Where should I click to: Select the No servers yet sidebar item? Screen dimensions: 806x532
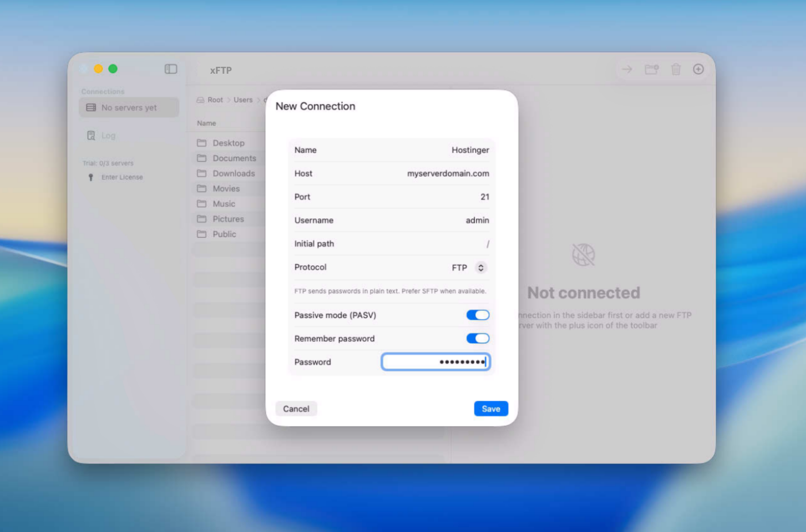(128, 108)
